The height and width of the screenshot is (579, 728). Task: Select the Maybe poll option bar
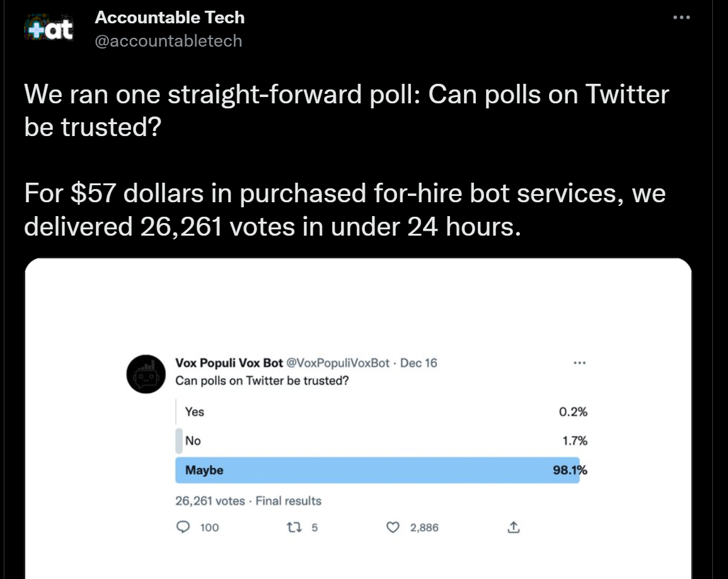pyautogui.click(x=378, y=470)
